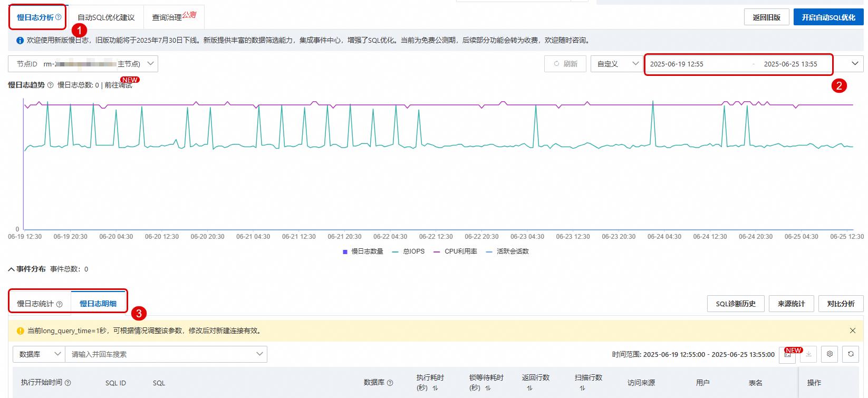Select the 慢日志明细 tab
868x398 pixels.
click(x=98, y=304)
